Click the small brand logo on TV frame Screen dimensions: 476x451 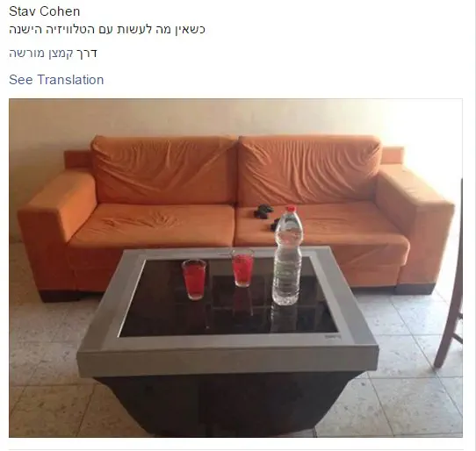coord(333,336)
